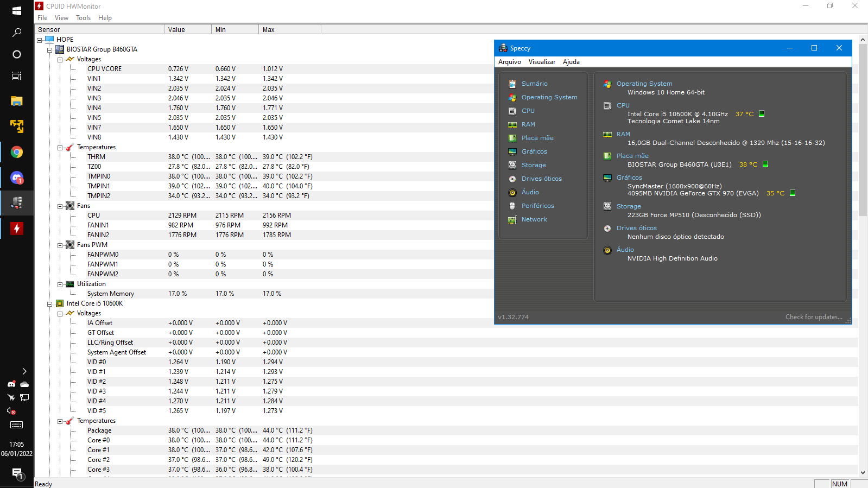
Task: Click motherboard temperature green indicator
Action: tap(765, 164)
